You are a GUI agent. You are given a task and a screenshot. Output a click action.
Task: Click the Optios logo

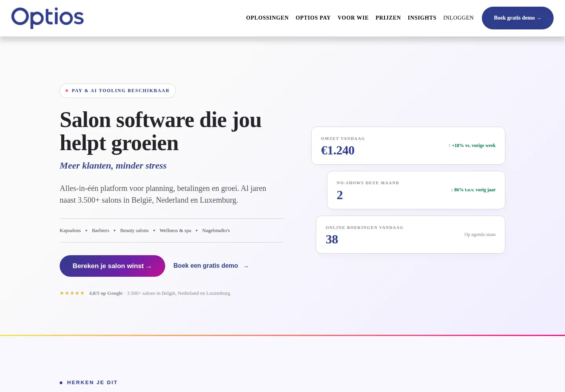47,18
